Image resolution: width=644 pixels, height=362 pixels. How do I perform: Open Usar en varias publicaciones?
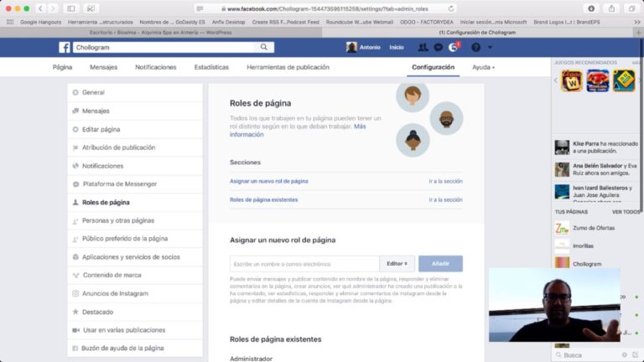click(x=135, y=330)
